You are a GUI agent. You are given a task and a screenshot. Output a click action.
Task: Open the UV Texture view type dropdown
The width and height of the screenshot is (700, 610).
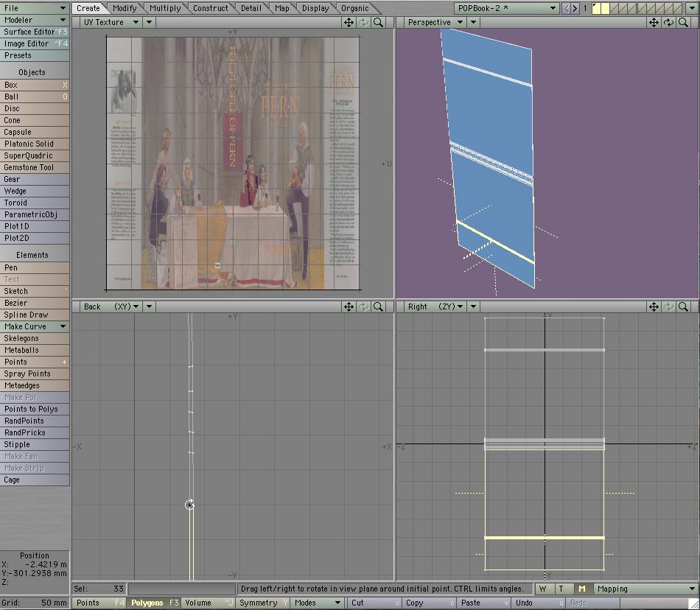point(111,22)
